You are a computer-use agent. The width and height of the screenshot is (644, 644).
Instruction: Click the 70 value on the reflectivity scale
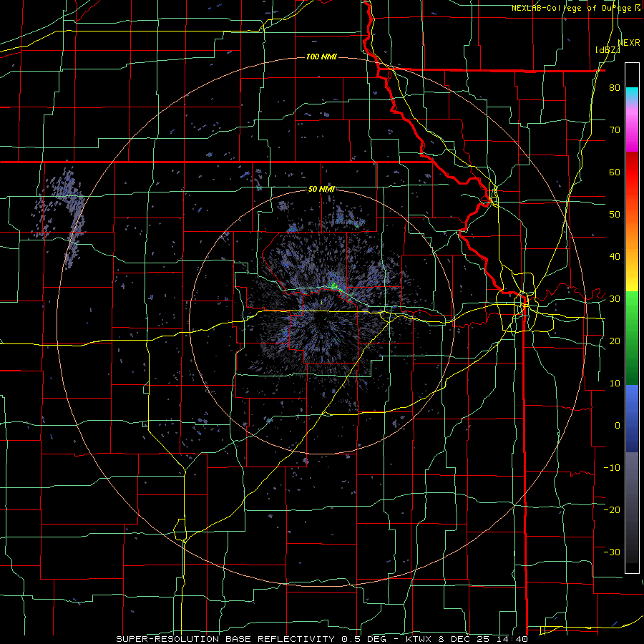[615, 130]
